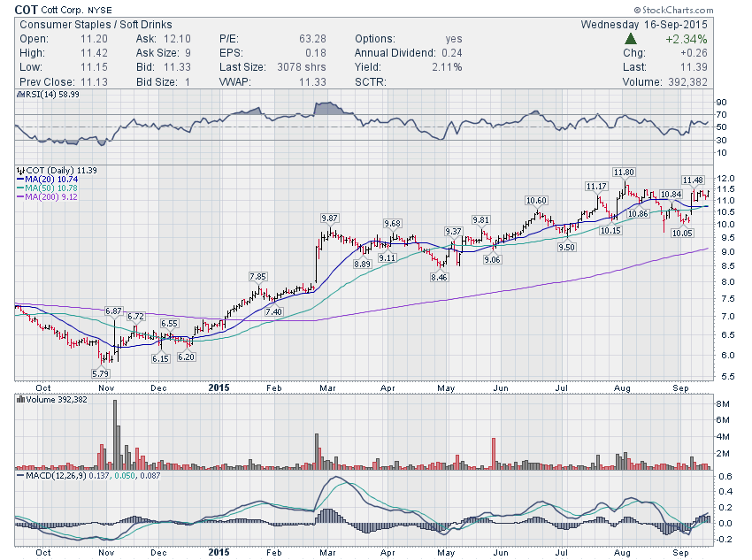Click 'Consumer Staples / Soft Drinks' sector text
Image resolution: width=752 pixels, height=560 pixels.
coord(96,25)
